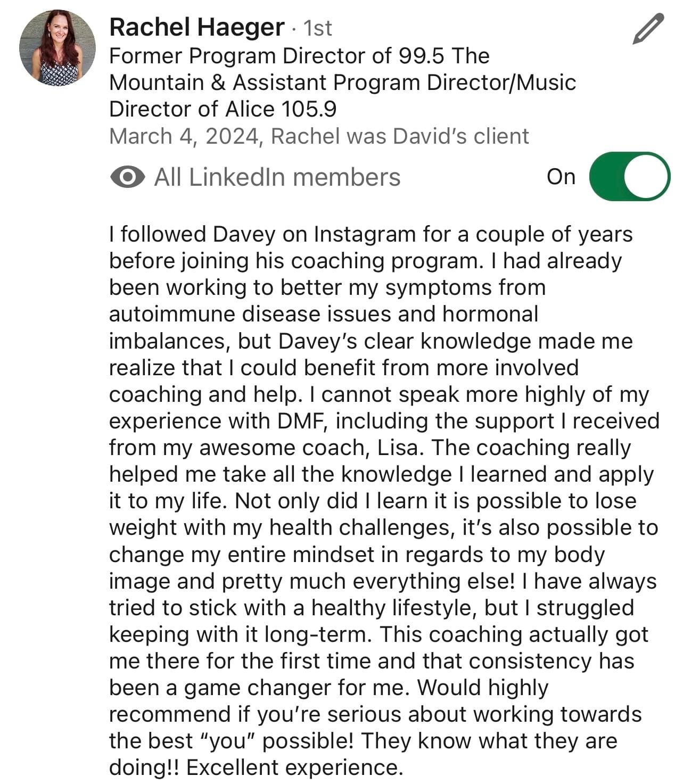Open Rachel Haeger's profile via her name
The image size is (675, 784).
pyautogui.click(x=196, y=27)
